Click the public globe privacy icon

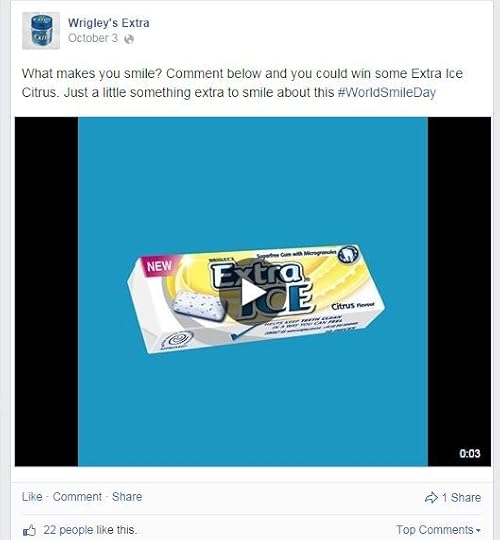(x=129, y=39)
